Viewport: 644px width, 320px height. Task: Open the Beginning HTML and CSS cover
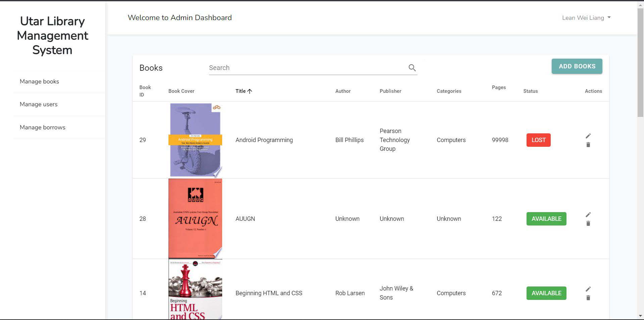(195, 289)
